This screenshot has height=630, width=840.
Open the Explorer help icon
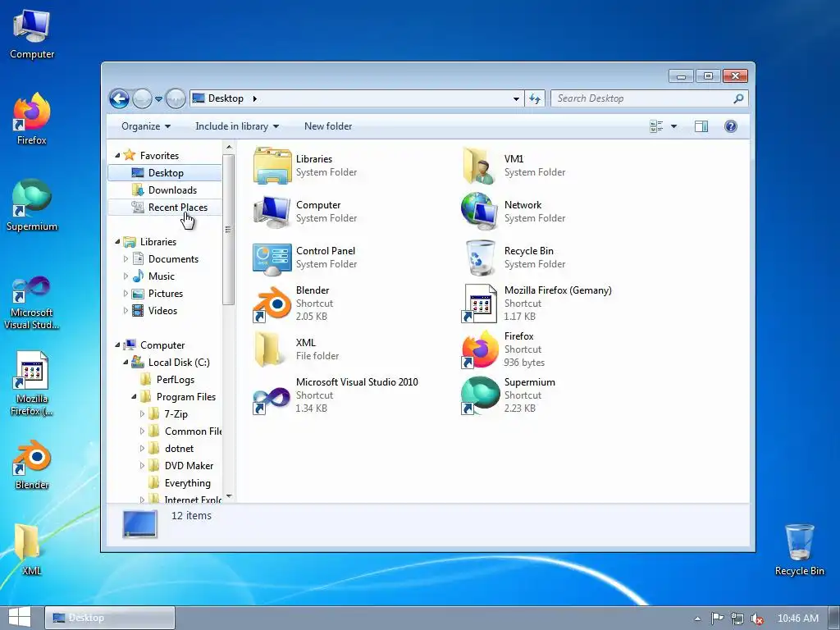730,126
